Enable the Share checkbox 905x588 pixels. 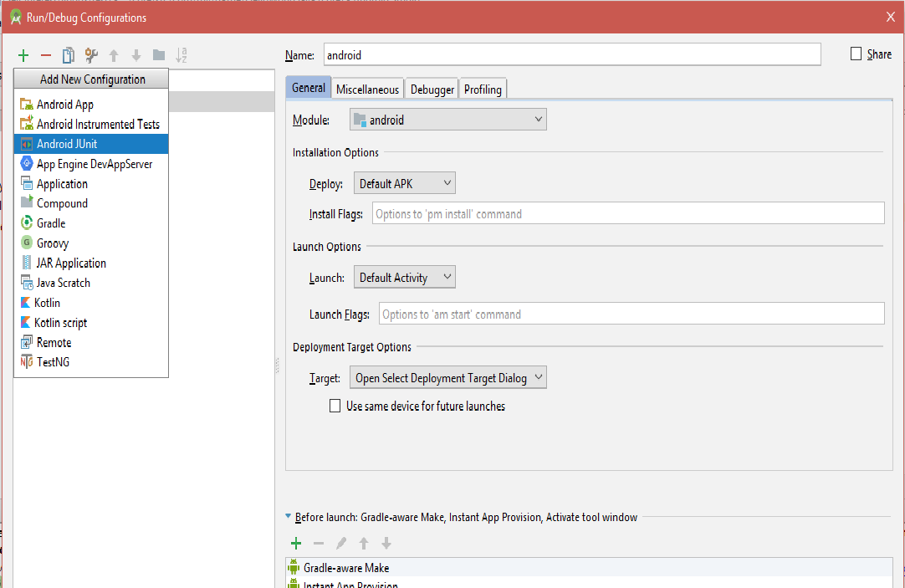(855, 54)
